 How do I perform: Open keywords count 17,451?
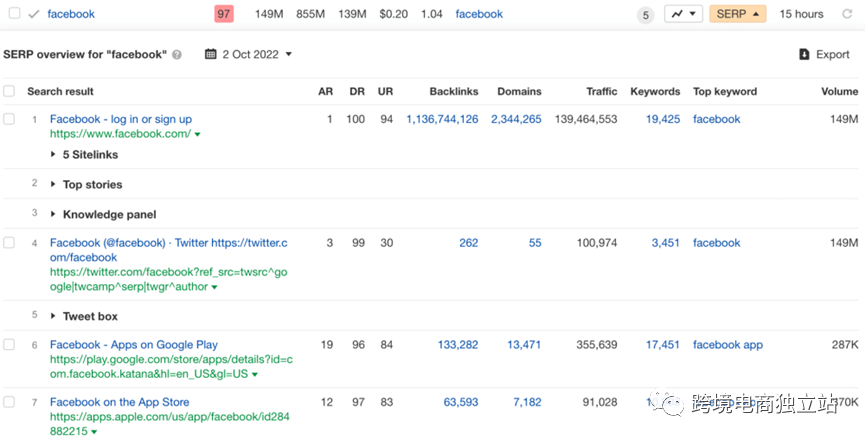(x=663, y=344)
